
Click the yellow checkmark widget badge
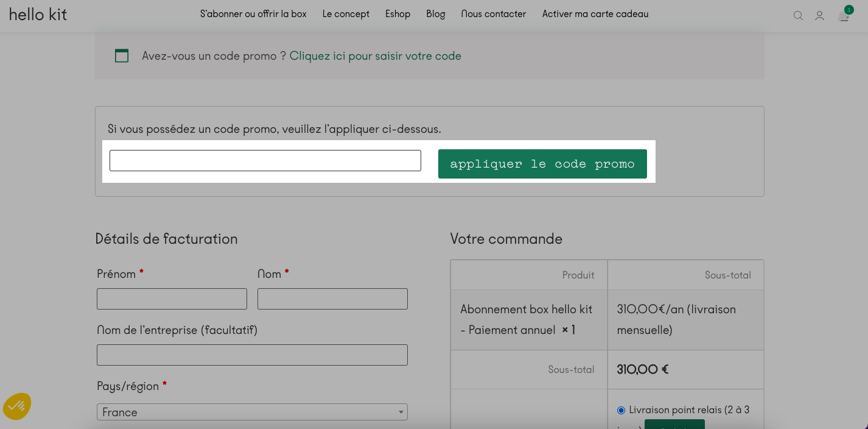pos(16,406)
